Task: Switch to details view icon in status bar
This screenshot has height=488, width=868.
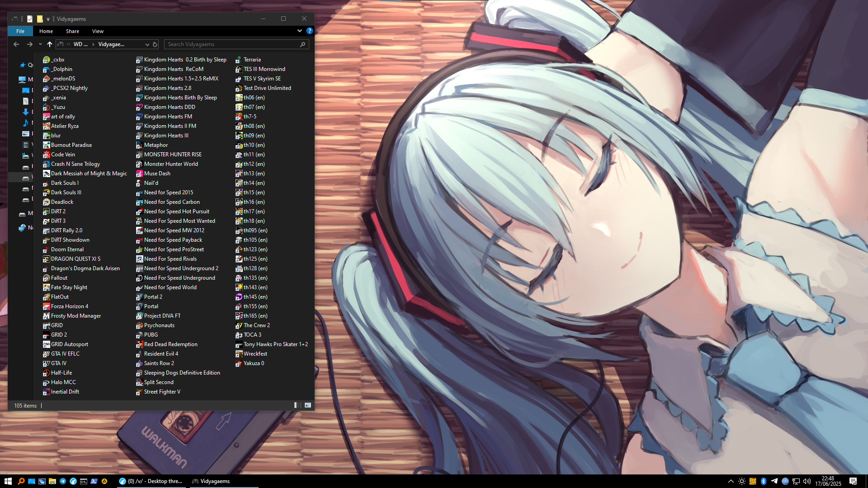Action: (298, 405)
